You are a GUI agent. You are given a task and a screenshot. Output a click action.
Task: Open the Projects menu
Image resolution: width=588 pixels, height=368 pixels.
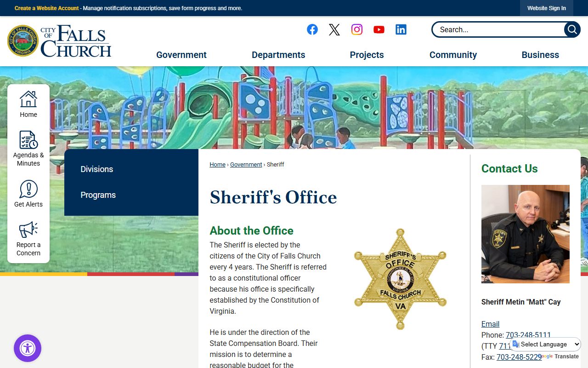click(x=367, y=55)
